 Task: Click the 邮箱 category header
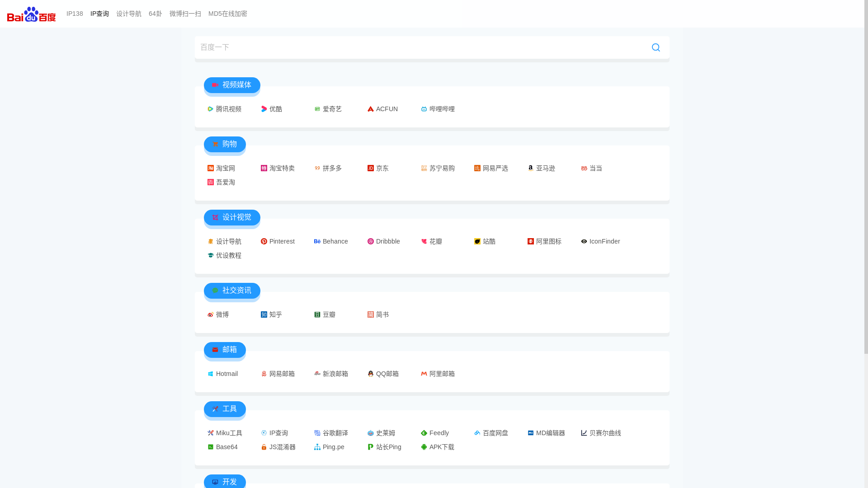225,350
